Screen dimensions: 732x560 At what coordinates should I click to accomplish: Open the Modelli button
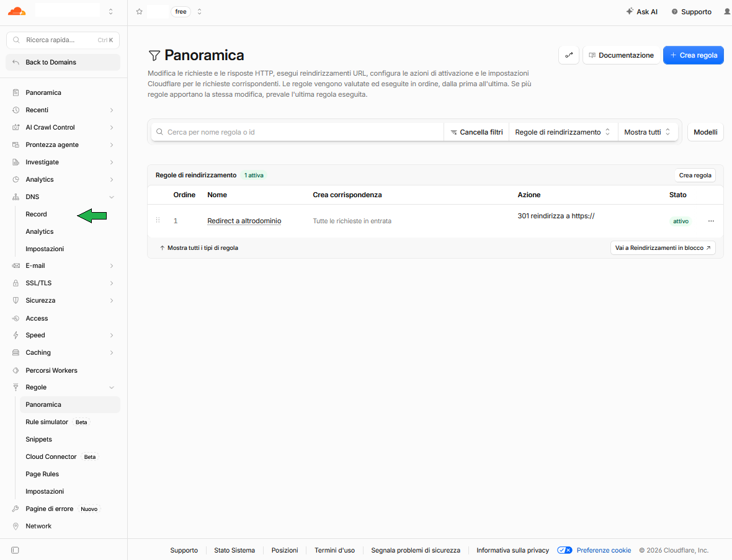705,132
